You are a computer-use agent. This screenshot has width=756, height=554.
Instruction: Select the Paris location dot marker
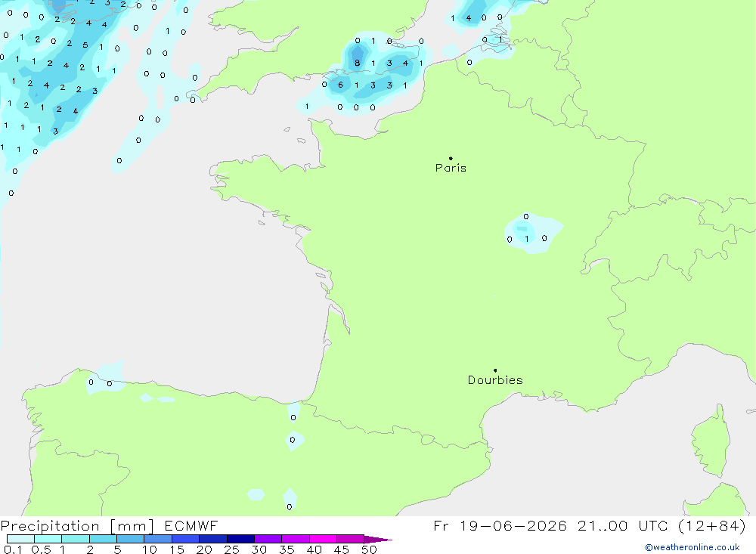tap(451, 158)
